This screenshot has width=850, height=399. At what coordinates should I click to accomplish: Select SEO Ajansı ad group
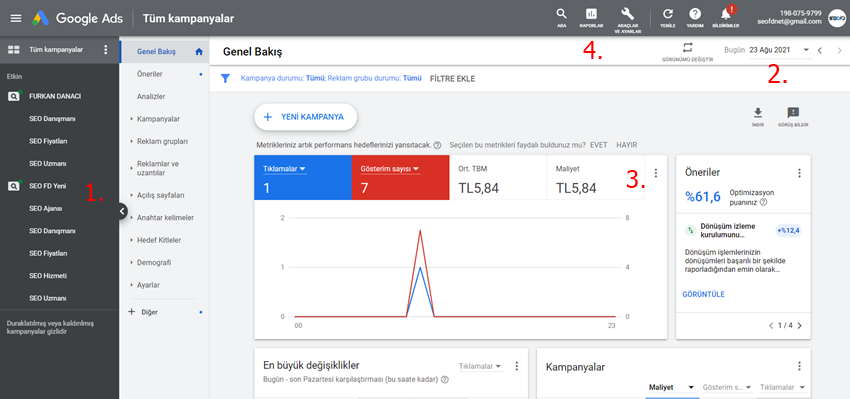click(x=46, y=208)
